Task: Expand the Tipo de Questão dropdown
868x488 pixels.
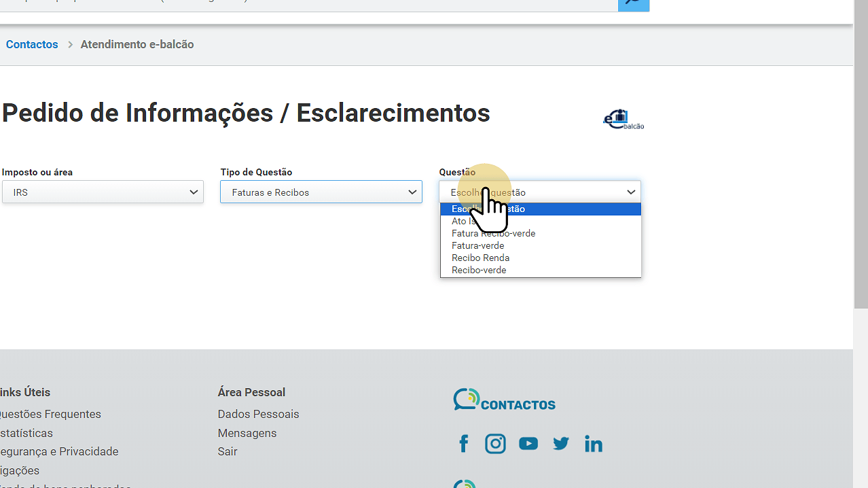Action: click(x=321, y=192)
